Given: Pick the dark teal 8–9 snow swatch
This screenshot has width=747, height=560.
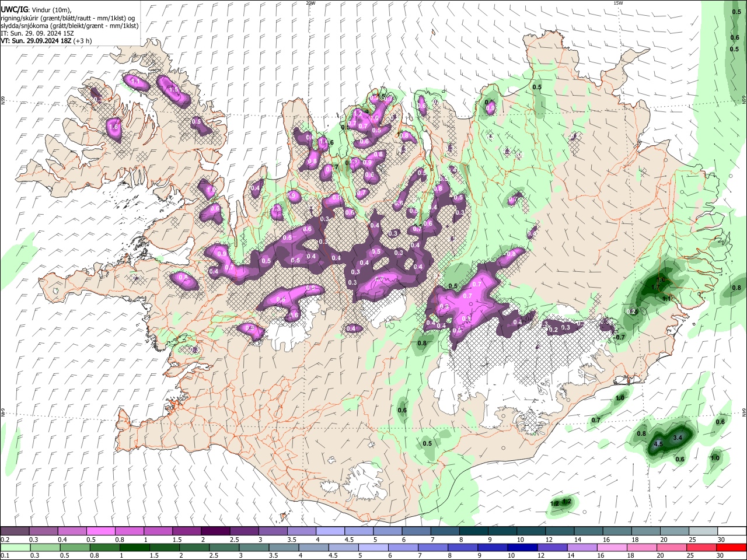Looking at the screenshot, I should click(x=473, y=531).
